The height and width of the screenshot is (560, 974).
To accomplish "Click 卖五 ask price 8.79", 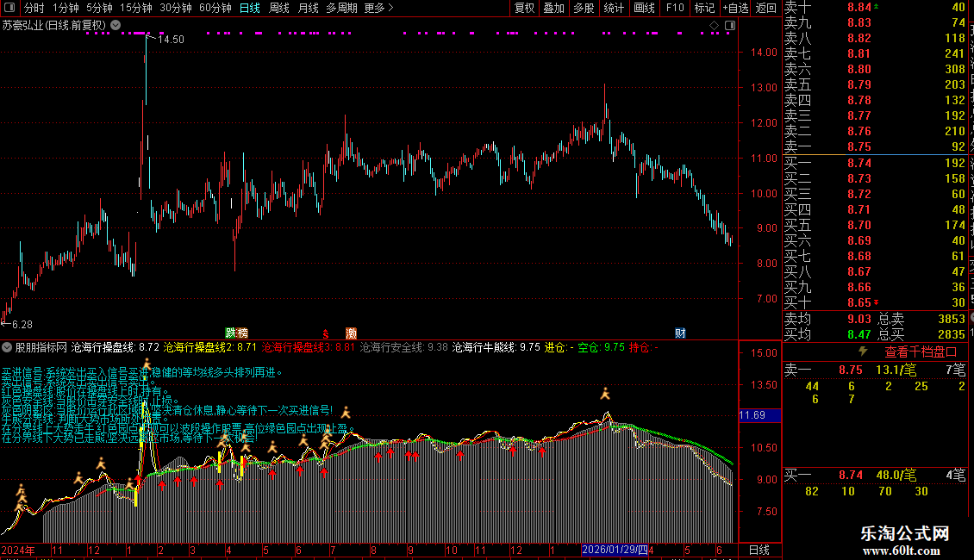I will 859,84.
